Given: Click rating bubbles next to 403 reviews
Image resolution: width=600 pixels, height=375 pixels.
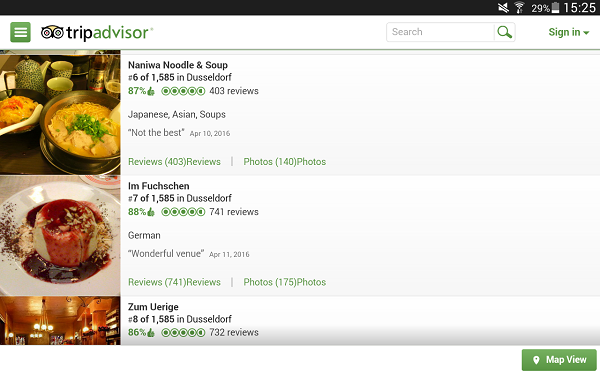Looking at the screenshot, I should tap(183, 91).
